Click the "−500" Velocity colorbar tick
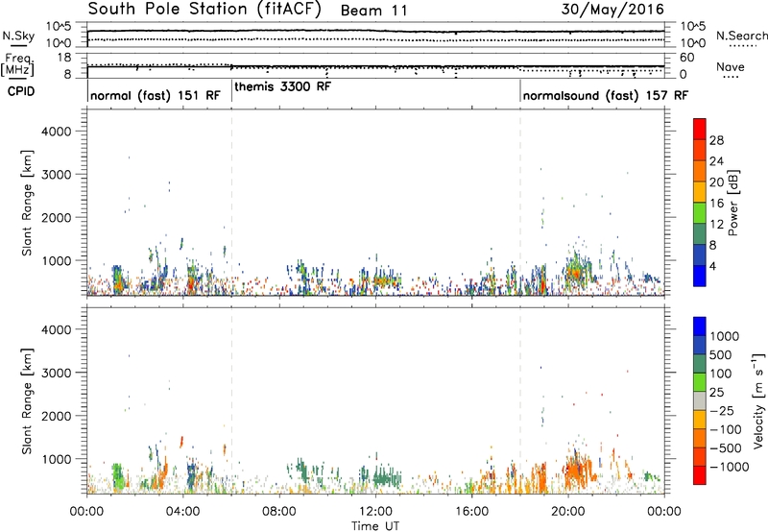The width and height of the screenshot is (768, 532). tap(726, 448)
